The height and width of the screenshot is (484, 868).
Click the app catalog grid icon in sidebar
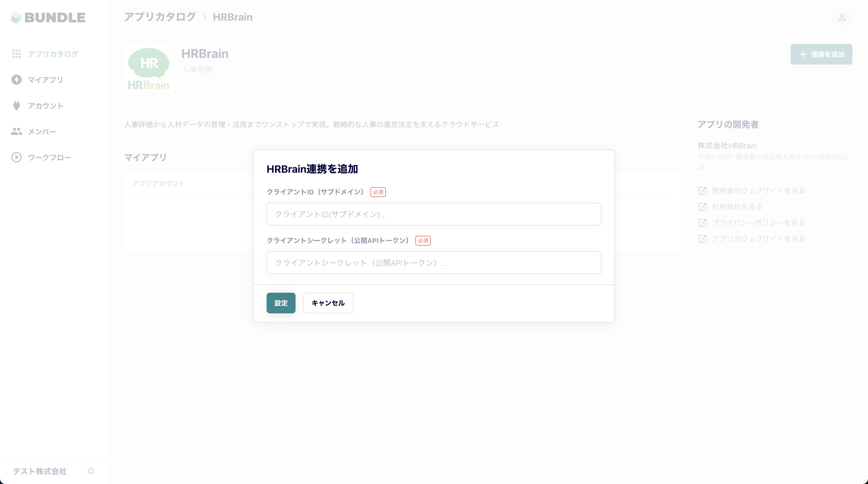click(x=17, y=54)
